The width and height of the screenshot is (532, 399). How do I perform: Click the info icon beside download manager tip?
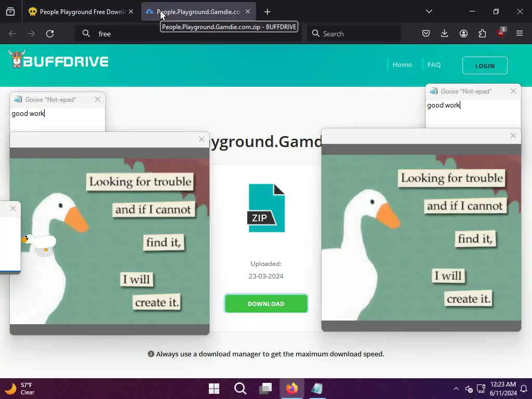(151, 354)
